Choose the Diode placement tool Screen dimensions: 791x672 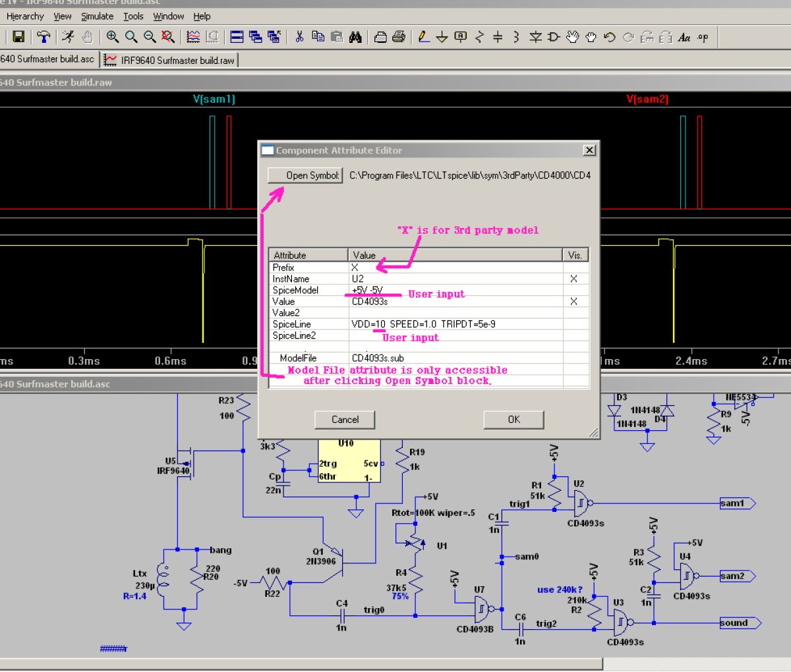(x=535, y=37)
